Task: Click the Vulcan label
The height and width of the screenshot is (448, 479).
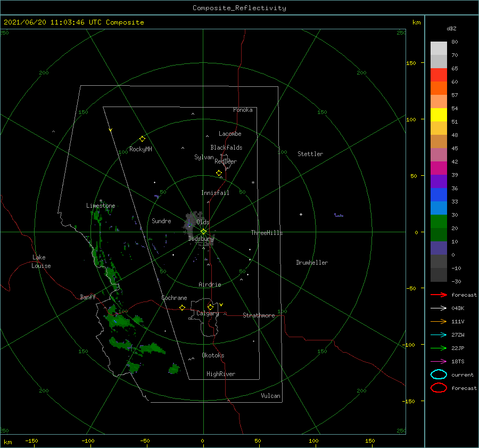Action: pos(270,396)
